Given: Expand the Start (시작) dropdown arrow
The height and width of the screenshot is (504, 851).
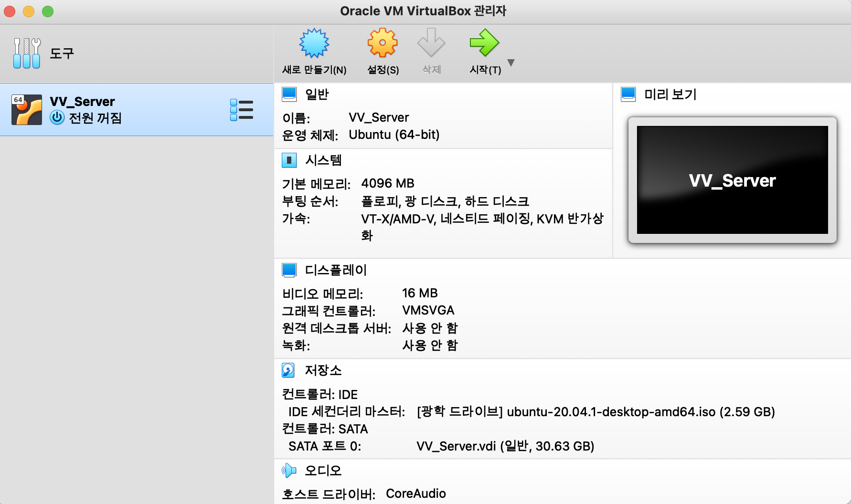Looking at the screenshot, I should [511, 63].
